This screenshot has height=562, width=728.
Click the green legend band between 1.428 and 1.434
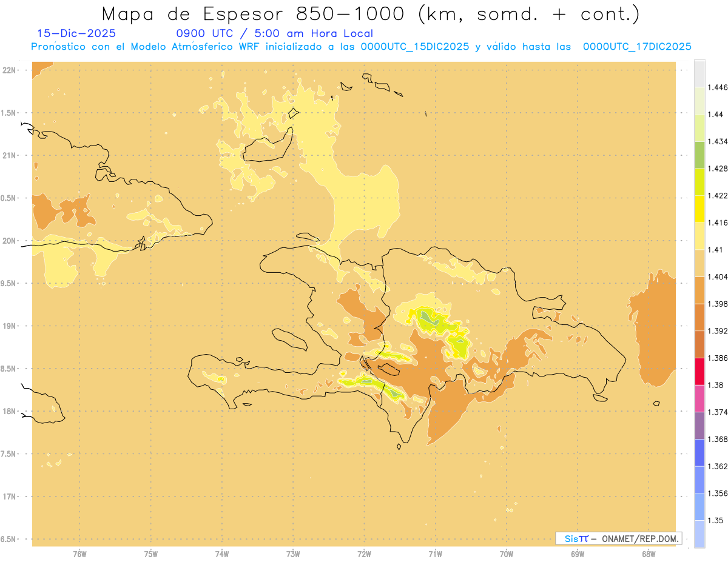(699, 155)
